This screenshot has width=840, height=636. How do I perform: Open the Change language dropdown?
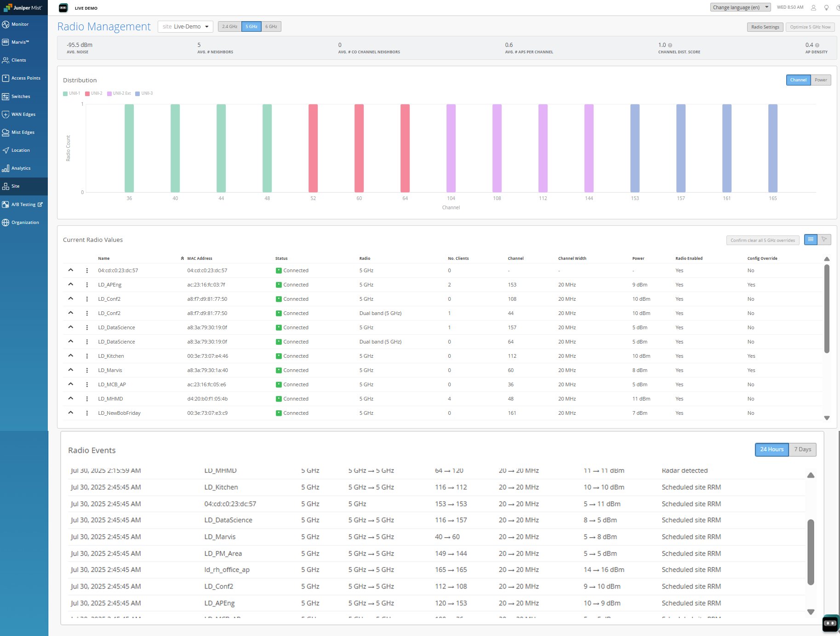tap(740, 7)
